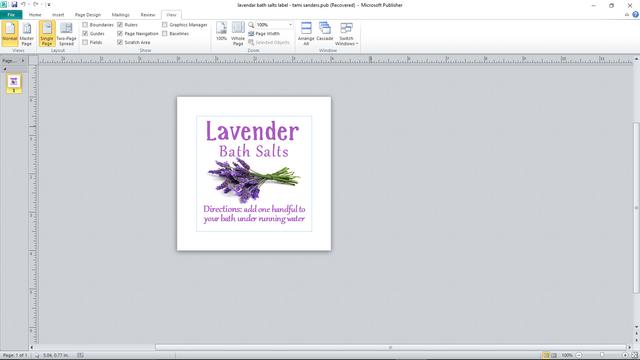This screenshot has width=640, height=360.
Task: Cascade the open windows
Action: coord(325,31)
